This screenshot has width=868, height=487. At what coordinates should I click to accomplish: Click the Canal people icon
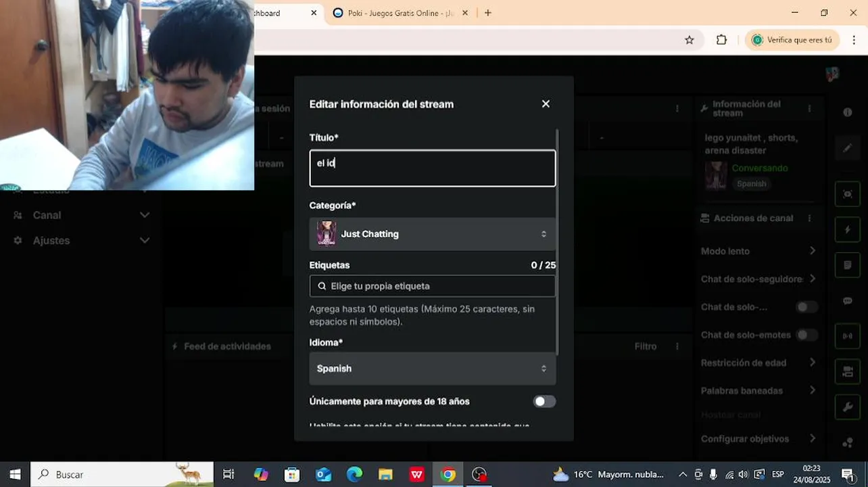pyautogui.click(x=18, y=215)
